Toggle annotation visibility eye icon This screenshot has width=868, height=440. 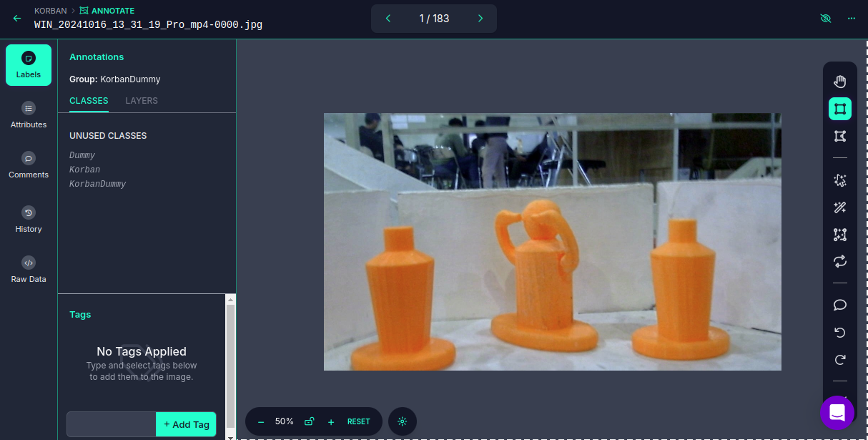[x=826, y=19]
